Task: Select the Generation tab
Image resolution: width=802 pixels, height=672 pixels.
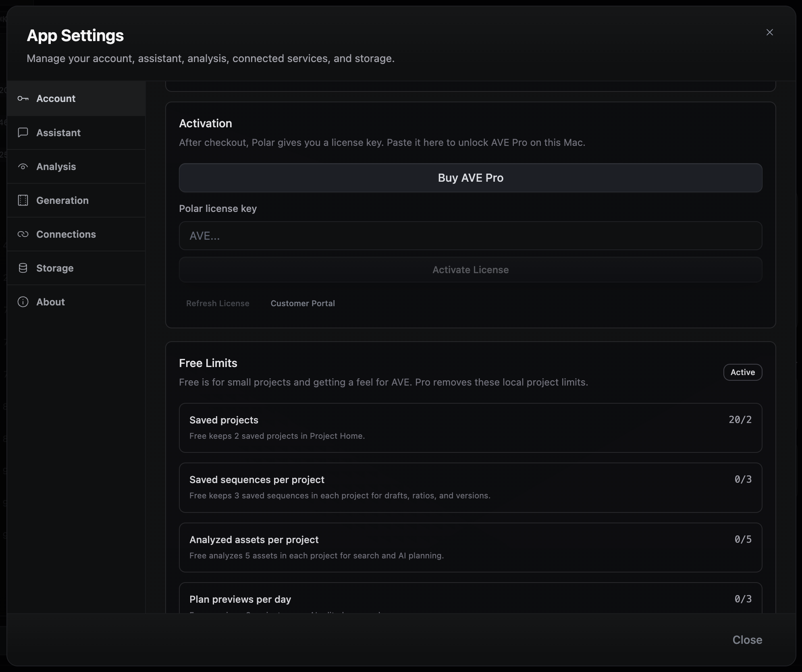Action: coord(76,200)
